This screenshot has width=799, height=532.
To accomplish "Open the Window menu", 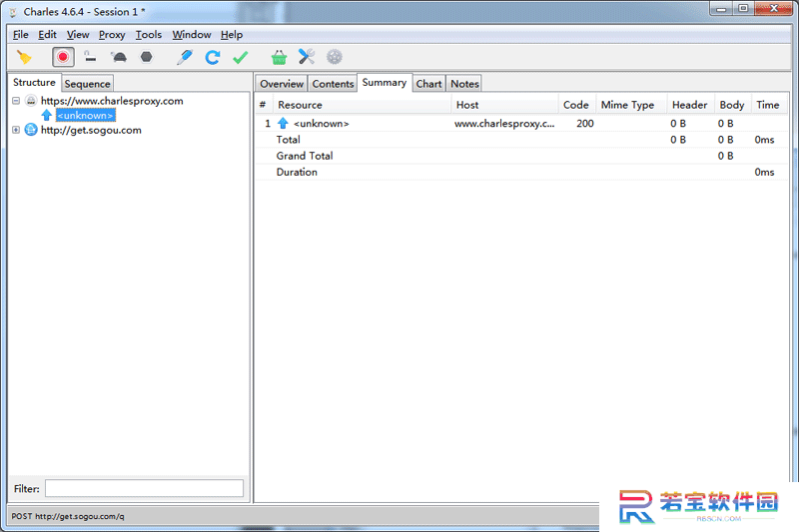I will pos(192,35).
